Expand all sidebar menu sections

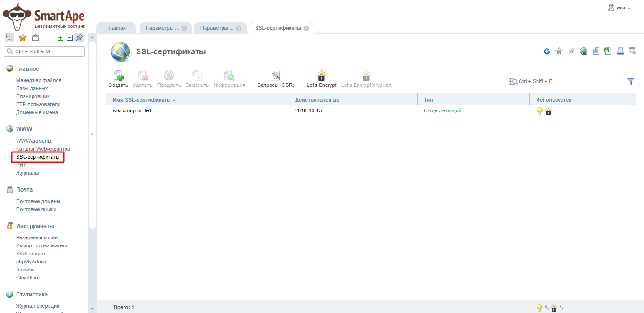tap(60, 38)
